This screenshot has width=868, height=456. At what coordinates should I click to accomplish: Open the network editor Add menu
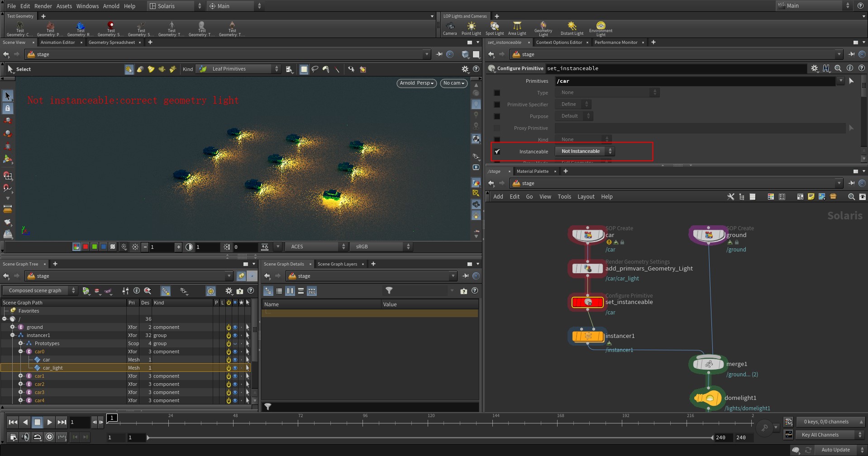tap(498, 197)
